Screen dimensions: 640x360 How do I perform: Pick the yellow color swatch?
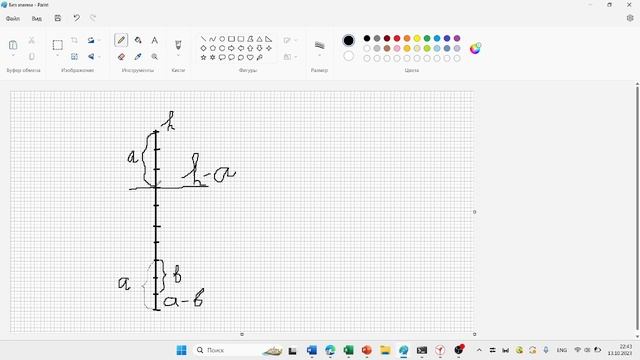417,38
